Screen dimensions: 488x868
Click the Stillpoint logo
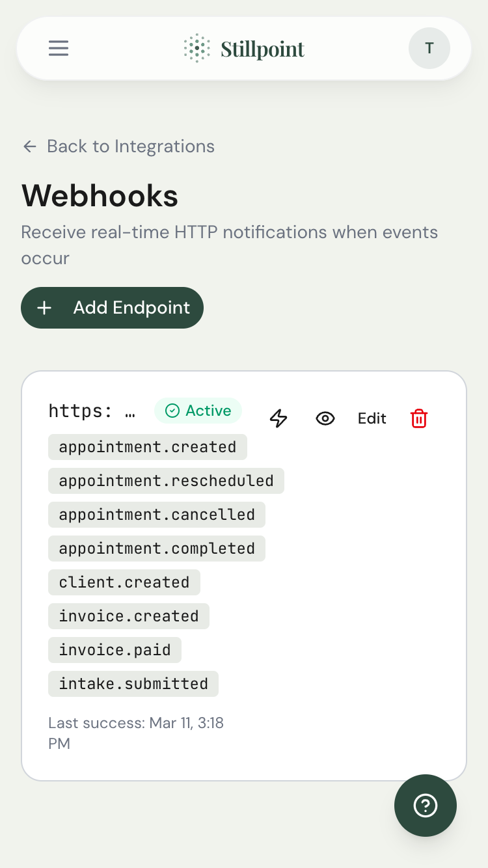coord(243,48)
